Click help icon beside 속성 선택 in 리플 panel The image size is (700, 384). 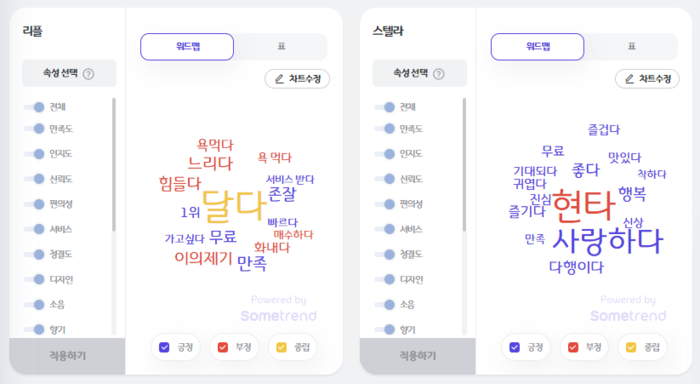coord(88,74)
